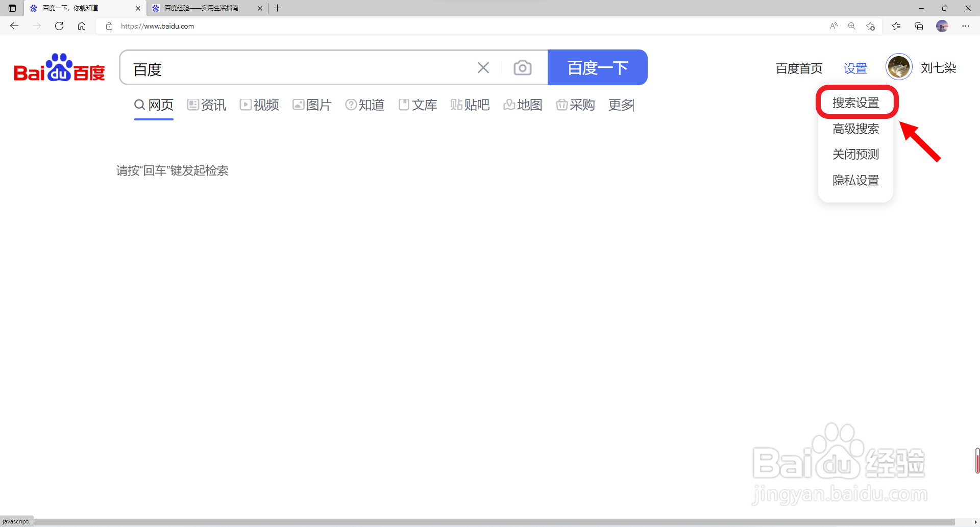The image size is (980, 527).
Task: Open the favorites list icon
Action: click(896, 26)
